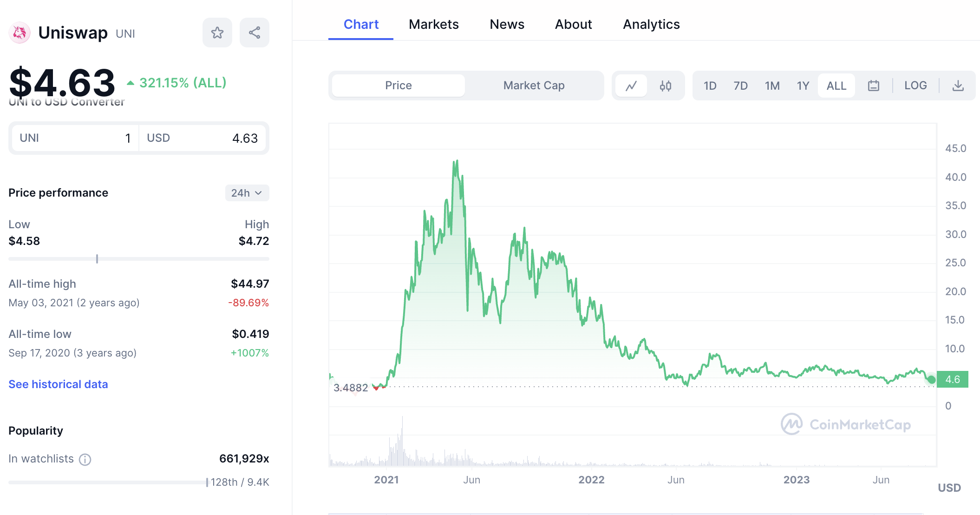Viewport: 980px width, 515px height.
Task: Set chart range to 1D
Action: tap(710, 86)
